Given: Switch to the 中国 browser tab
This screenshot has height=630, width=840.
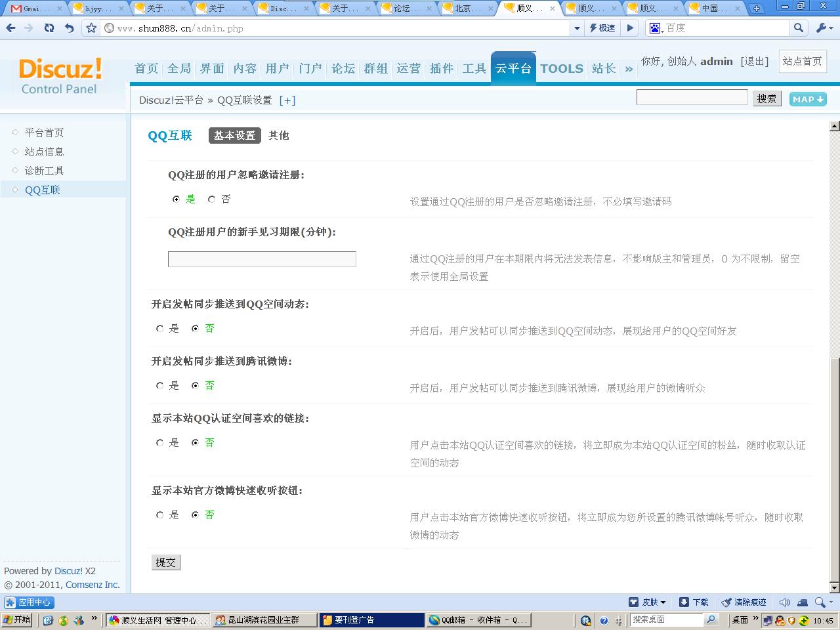Looking at the screenshot, I should [x=715, y=9].
